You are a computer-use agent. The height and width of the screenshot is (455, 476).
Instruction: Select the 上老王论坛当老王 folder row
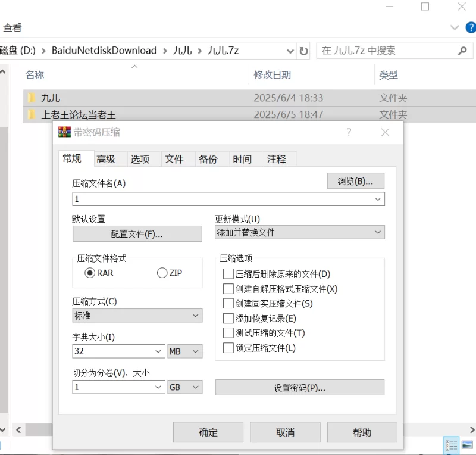[249, 114]
